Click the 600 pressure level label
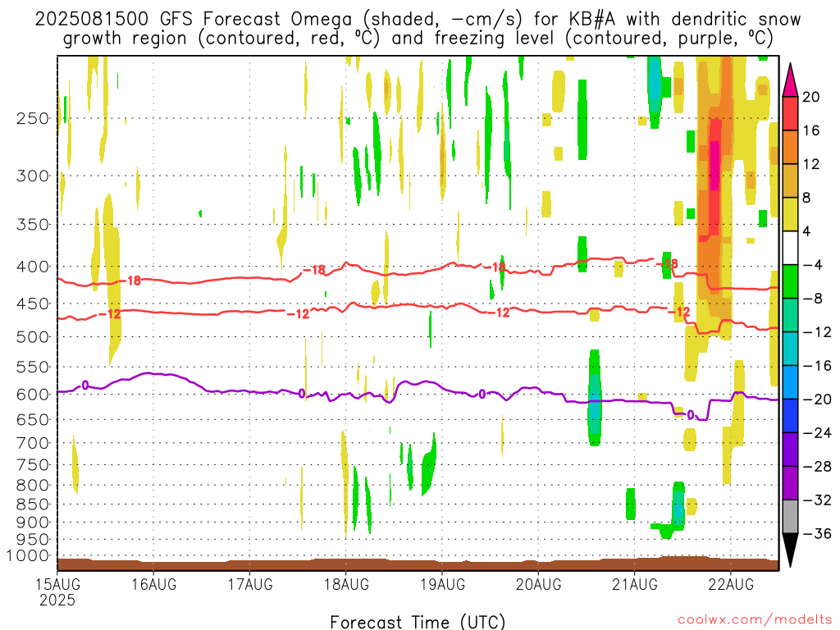Screen dimensions: 840x630 [33, 395]
